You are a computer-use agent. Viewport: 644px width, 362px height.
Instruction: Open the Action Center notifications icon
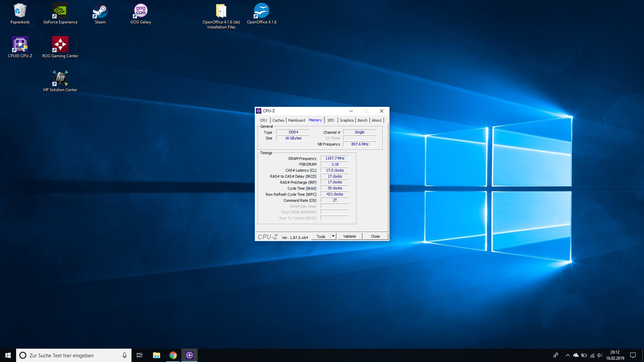click(x=633, y=355)
